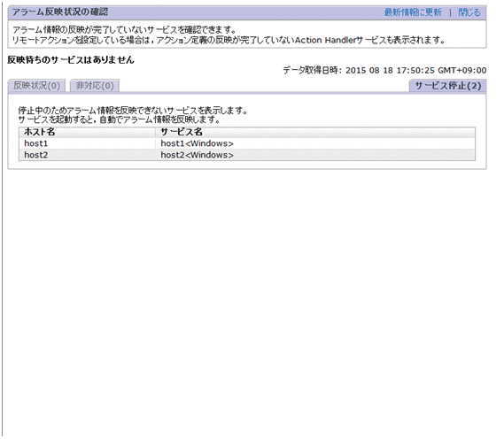This screenshot has width=504, height=439.
Task: Select the host2 host name cell
Action: click(87, 155)
